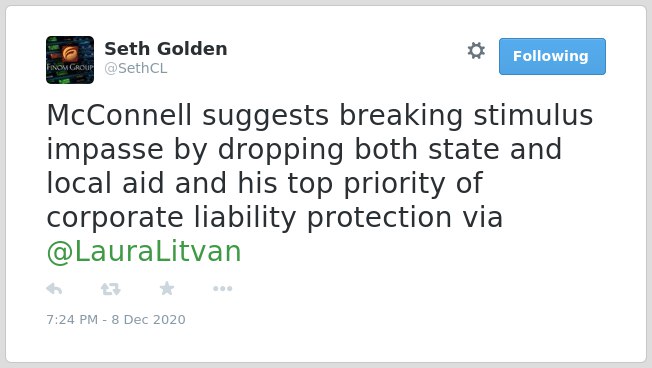This screenshot has width=652, height=368.
Task: Click the Finom Group text on avatar
Action: point(70,67)
